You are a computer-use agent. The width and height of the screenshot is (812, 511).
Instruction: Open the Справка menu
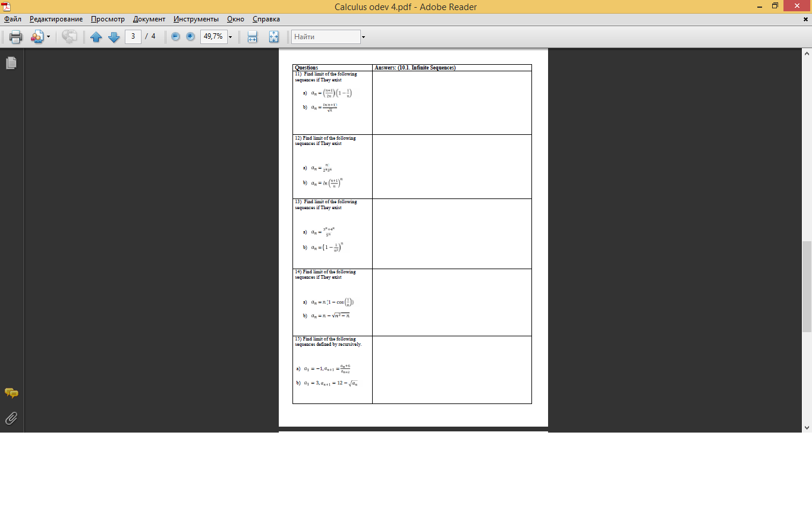click(x=266, y=19)
